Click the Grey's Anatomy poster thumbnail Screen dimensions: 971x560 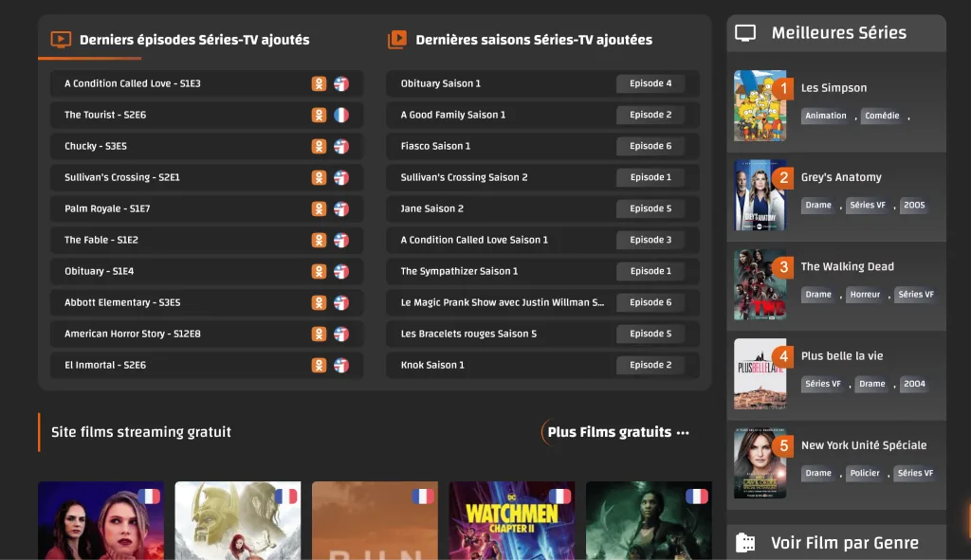(x=760, y=195)
